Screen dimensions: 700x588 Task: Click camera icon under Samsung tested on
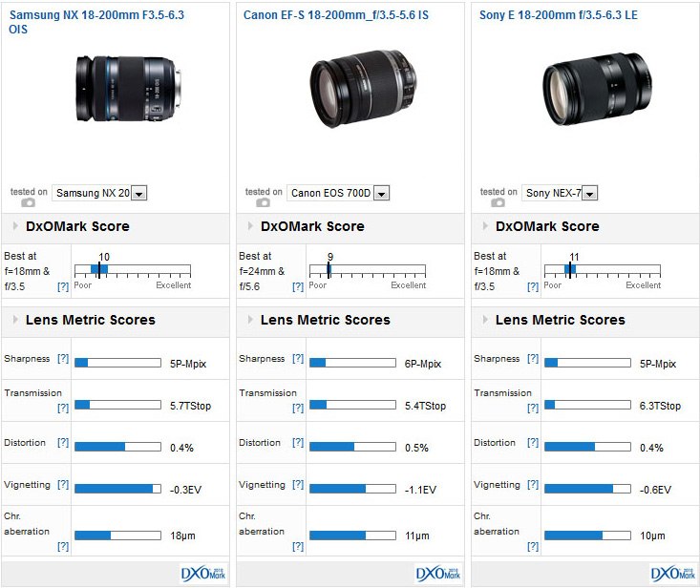tap(28, 203)
